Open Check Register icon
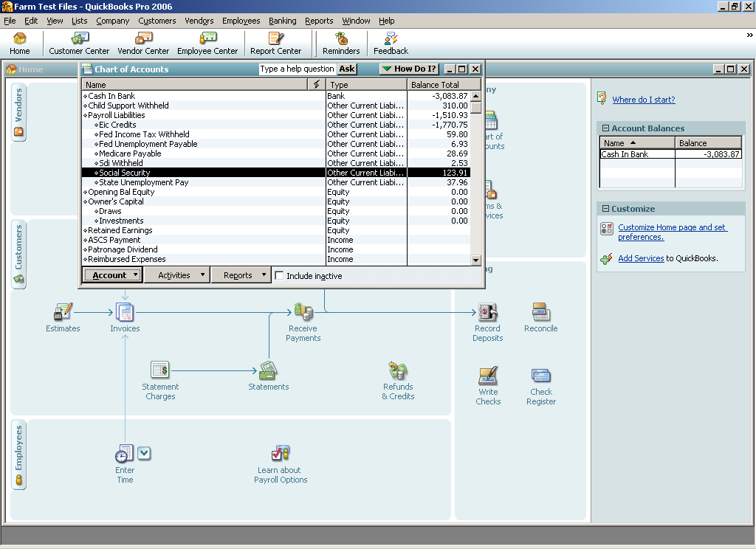Image resolution: width=756 pixels, height=549 pixels. 540,376
